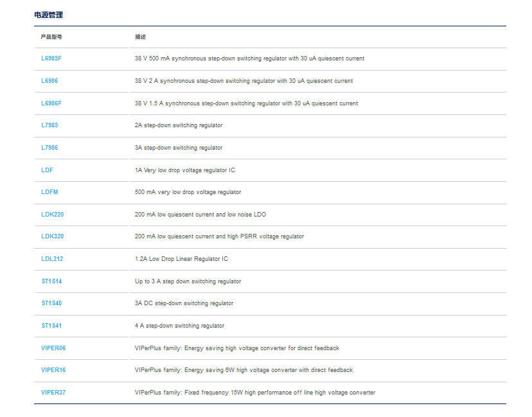Image resolution: width=532 pixels, height=417 pixels.
Task: Open the ST1S14 product link
Action: coord(51,281)
